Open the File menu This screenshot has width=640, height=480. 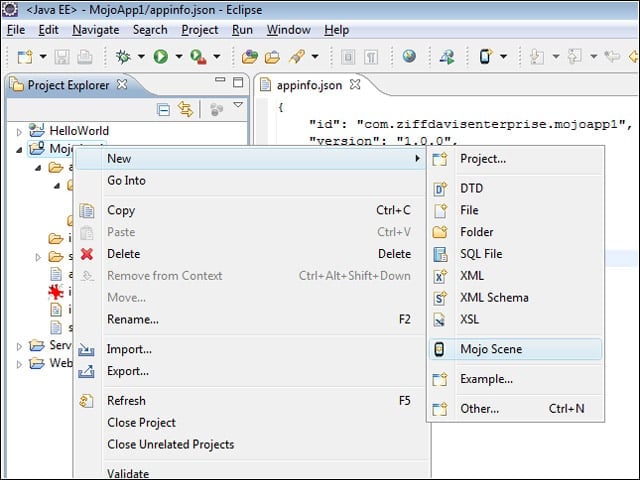click(16, 30)
